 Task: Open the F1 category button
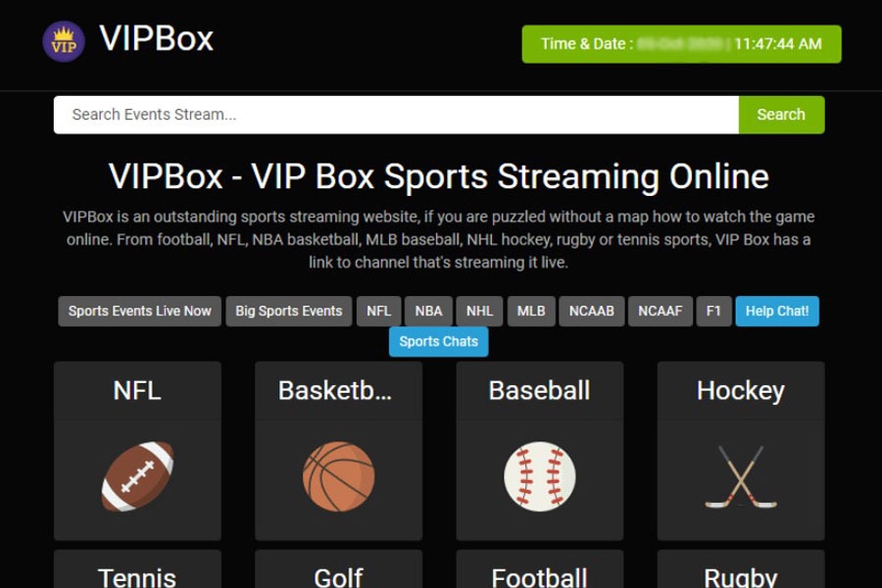click(x=713, y=311)
